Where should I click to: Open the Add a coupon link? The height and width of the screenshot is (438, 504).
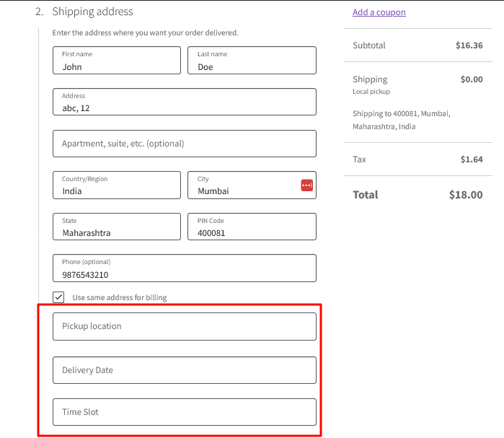tap(379, 12)
